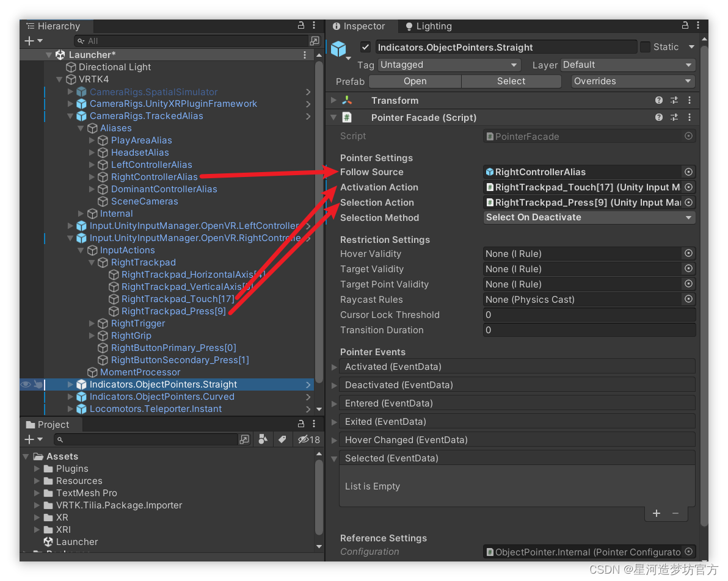
Task: Open object picker for Hover Validity
Action: [688, 253]
